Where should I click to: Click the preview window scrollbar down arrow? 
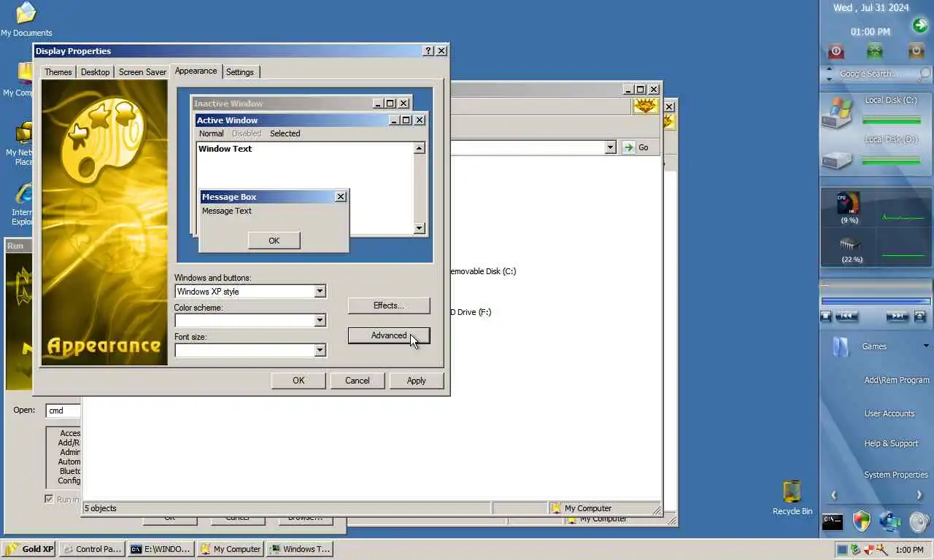419,228
